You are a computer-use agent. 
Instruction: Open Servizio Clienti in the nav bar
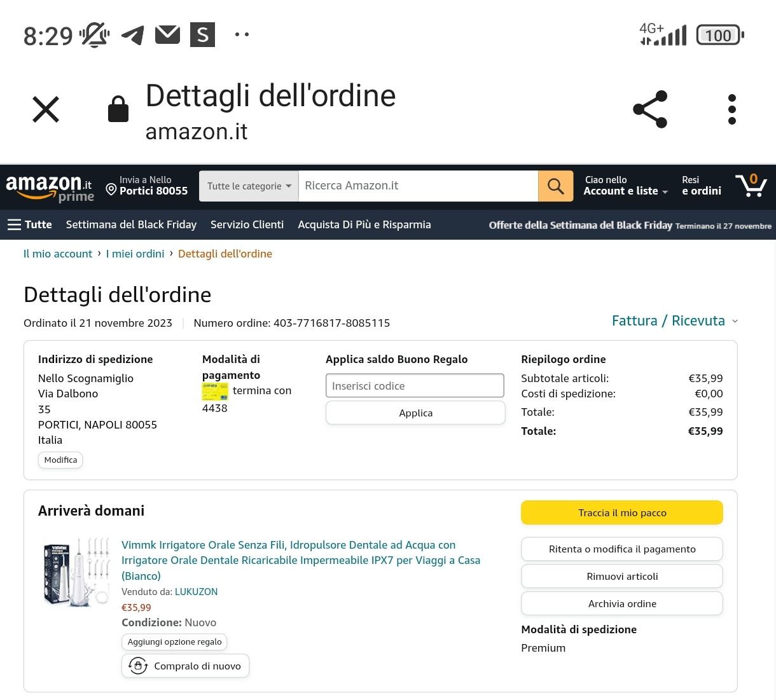tap(247, 224)
